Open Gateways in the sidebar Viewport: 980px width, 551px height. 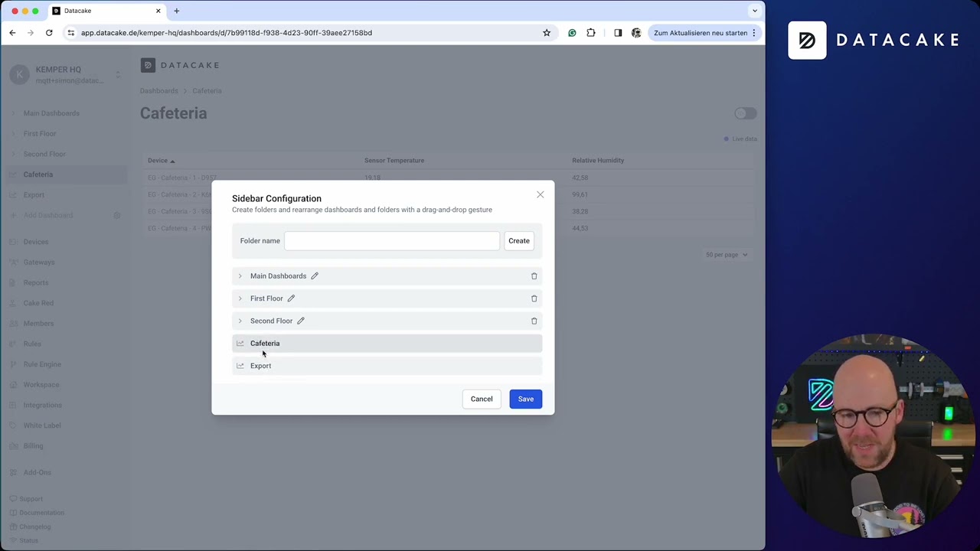39,262
